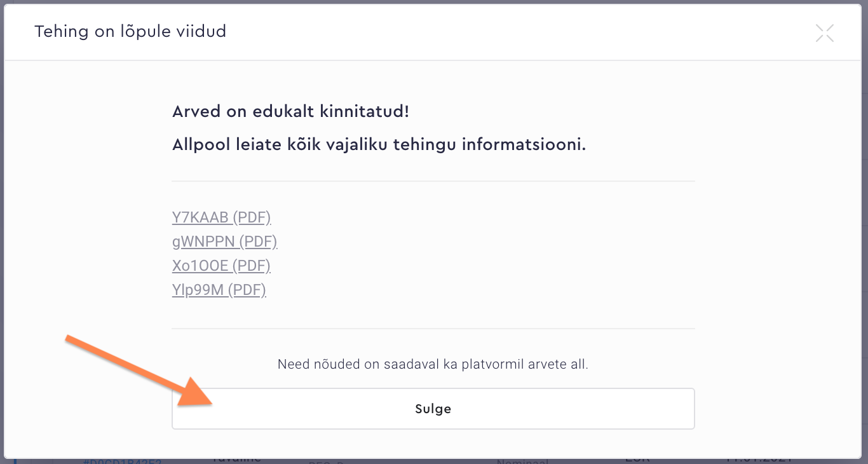Click the divider above the PDF links
868x464 pixels.
433,181
